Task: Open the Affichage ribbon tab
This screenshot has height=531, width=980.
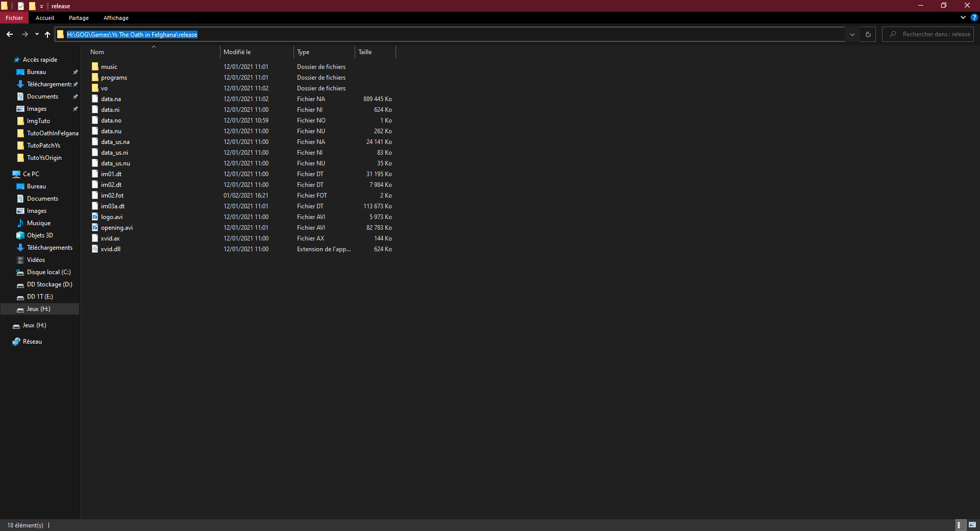Action: (116, 18)
